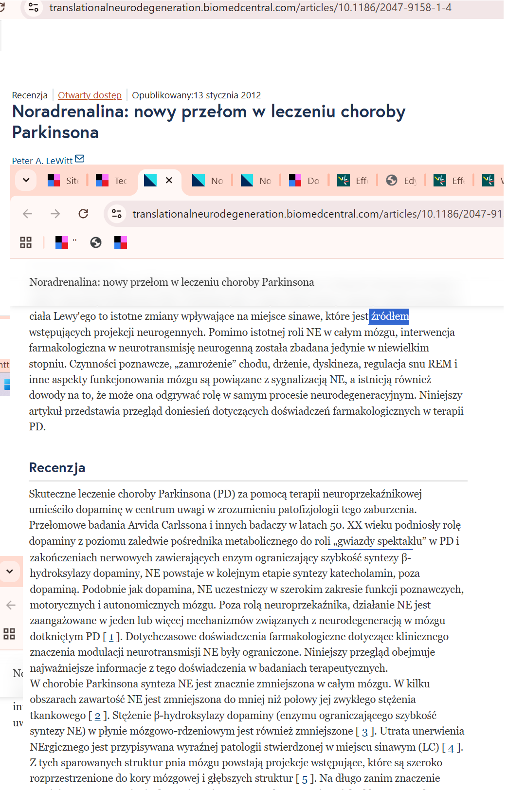The height and width of the screenshot is (812, 507).
Task: Switch to the "Tec" tab
Action: pyautogui.click(x=111, y=181)
